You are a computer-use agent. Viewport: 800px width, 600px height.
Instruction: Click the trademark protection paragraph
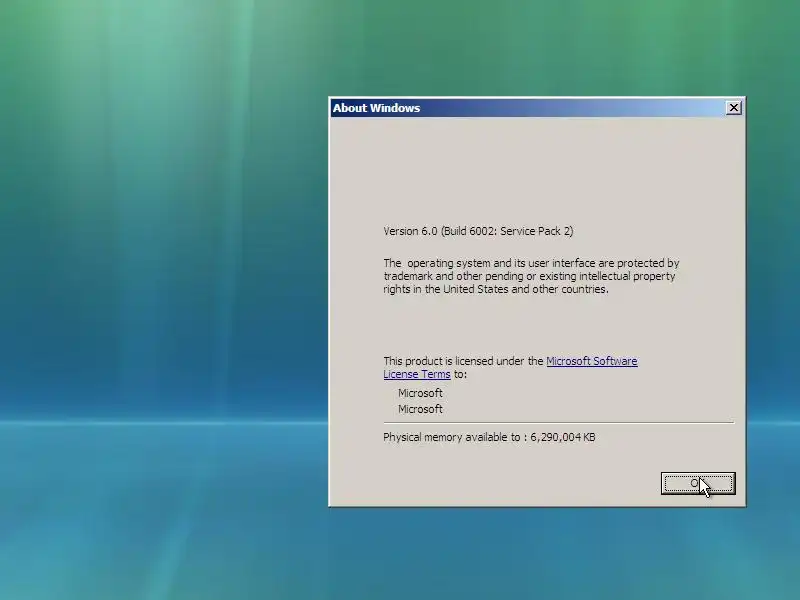click(x=531, y=276)
